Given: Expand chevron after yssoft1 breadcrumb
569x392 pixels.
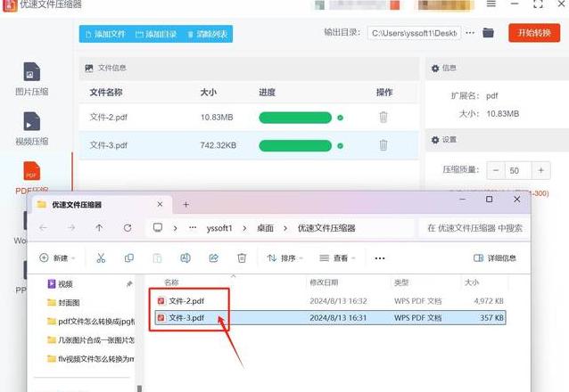Looking at the screenshot, I should (244, 228).
